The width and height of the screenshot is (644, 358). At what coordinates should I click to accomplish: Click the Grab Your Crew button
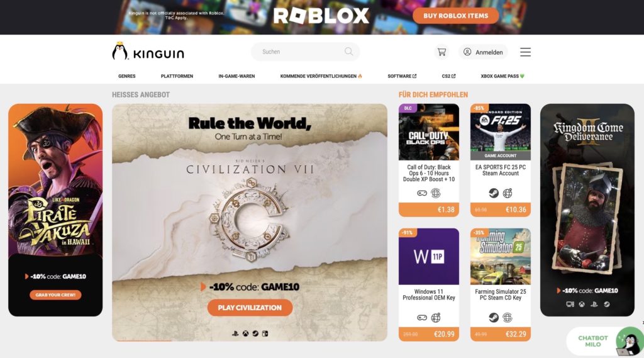coord(55,294)
